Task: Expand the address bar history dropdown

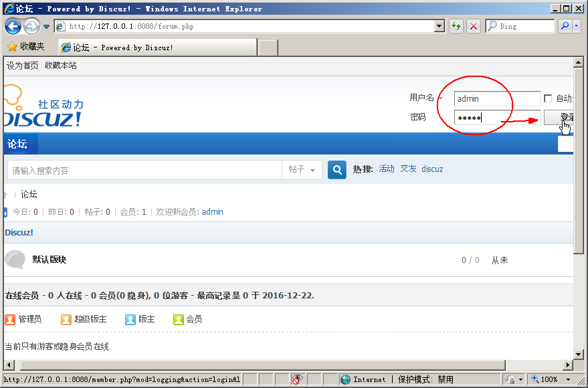Action: click(439, 26)
